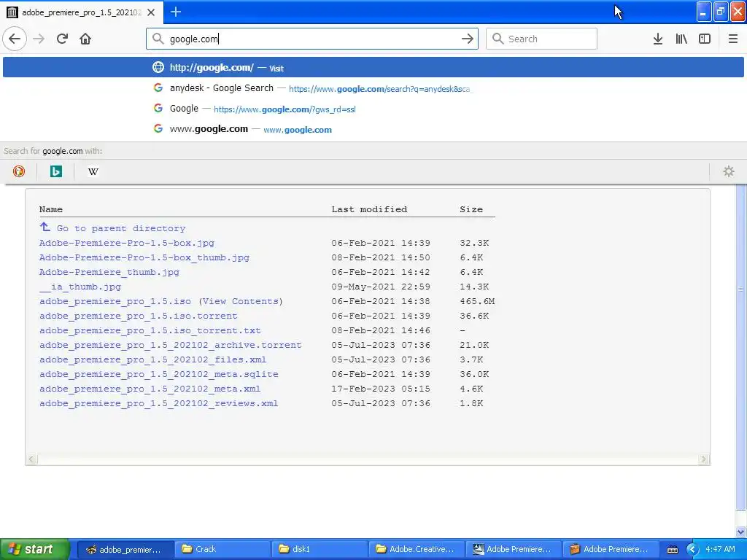Image resolution: width=747 pixels, height=560 pixels.
Task: Switch to the disk1 folder taskbar item
Action: [x=320, y=549]
